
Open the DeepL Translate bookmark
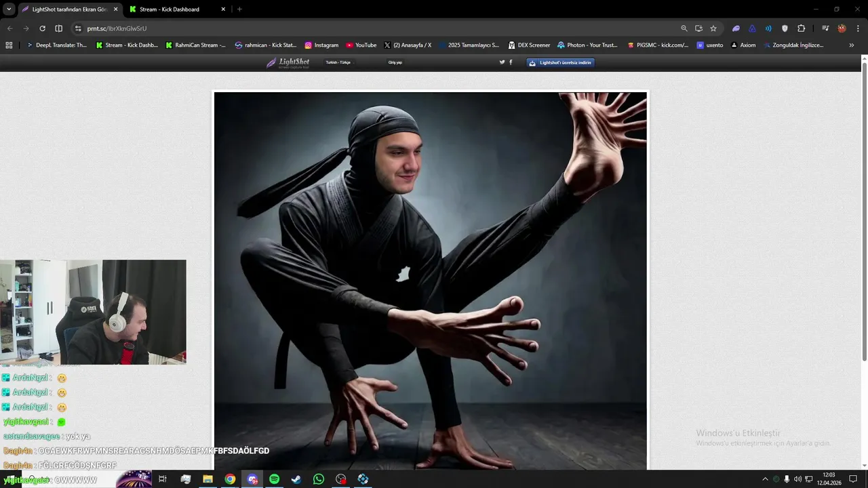coord(56,45)
